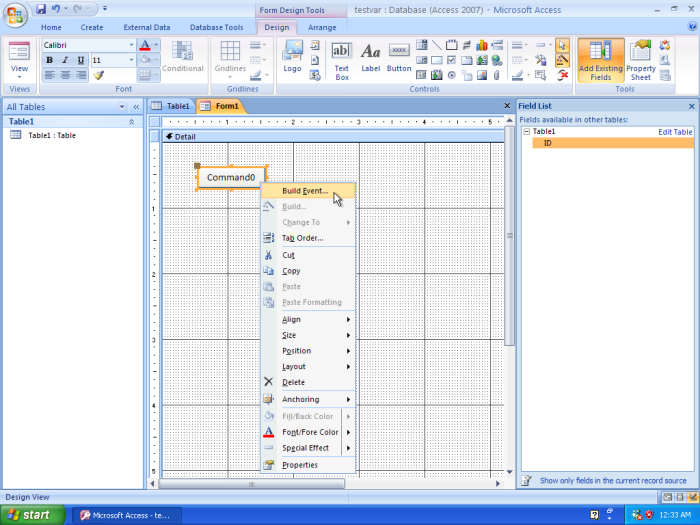This screenshot has height=525, width=700.
Task: Open the Calibri font name dropdown
Action: tap(131, 45)
